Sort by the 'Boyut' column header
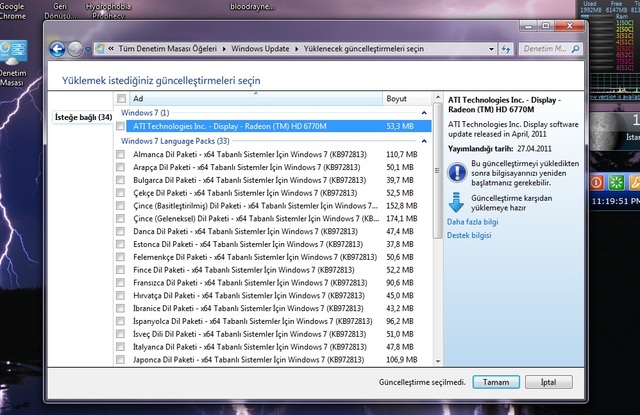The image size is (640, 415). coord(406,98)
